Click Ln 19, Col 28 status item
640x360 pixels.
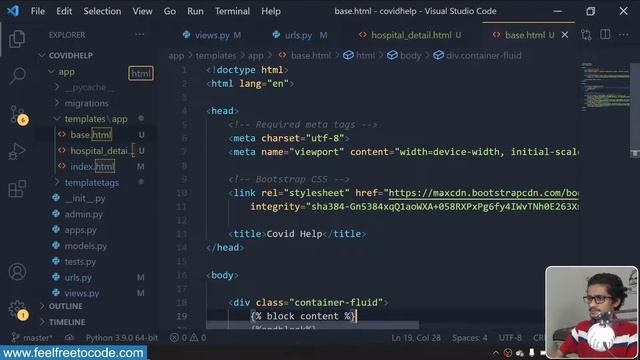[x=416, y=338]
